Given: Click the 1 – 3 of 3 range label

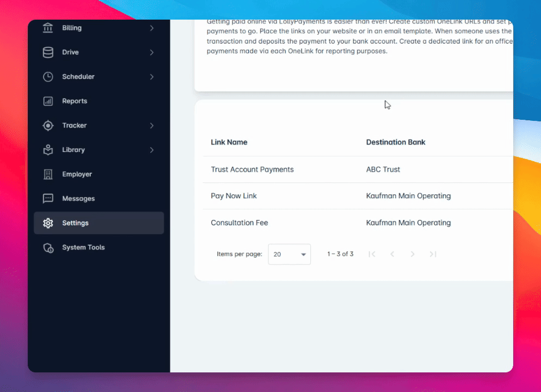Looking at the screenshot, I should [340, 254].
